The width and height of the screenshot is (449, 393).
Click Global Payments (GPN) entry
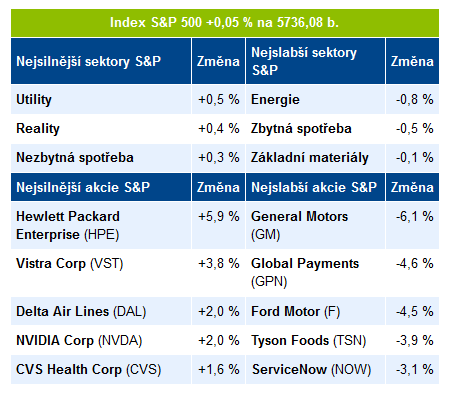point(315,273)
